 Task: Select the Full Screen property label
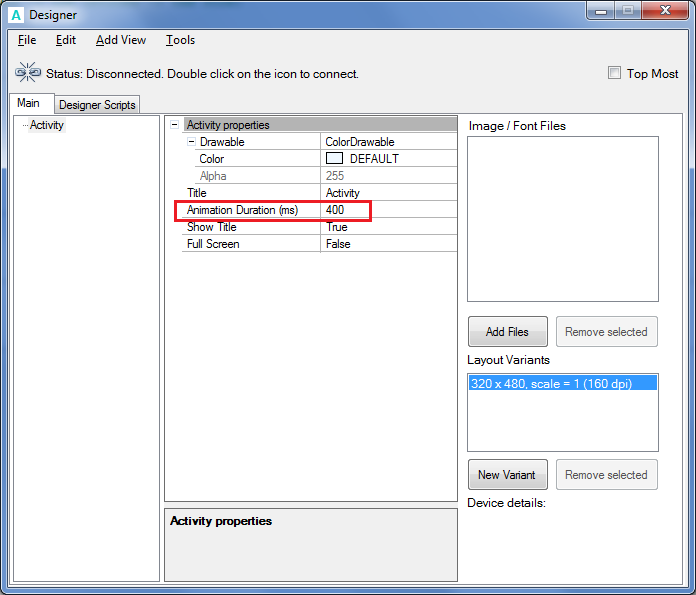click(x=213, y=244)
